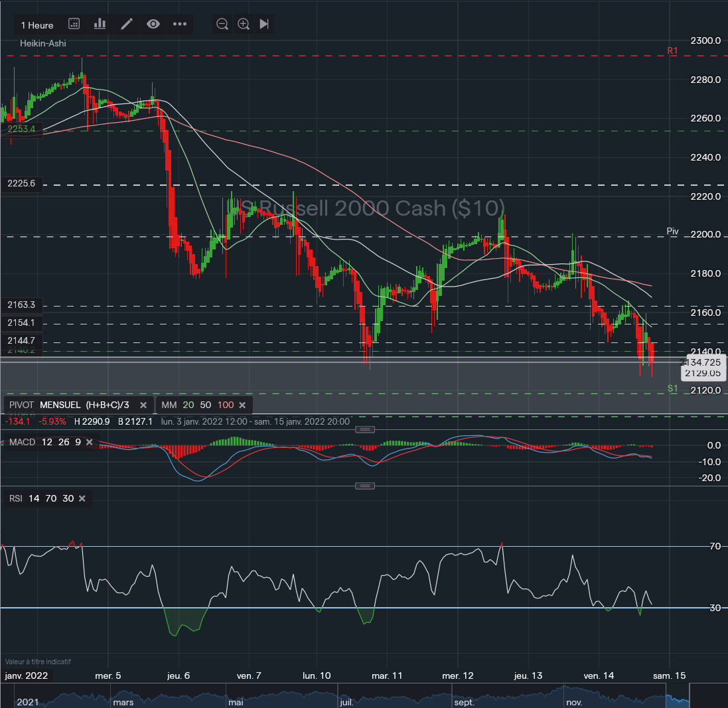Click the S1 support pivot label

672,388
